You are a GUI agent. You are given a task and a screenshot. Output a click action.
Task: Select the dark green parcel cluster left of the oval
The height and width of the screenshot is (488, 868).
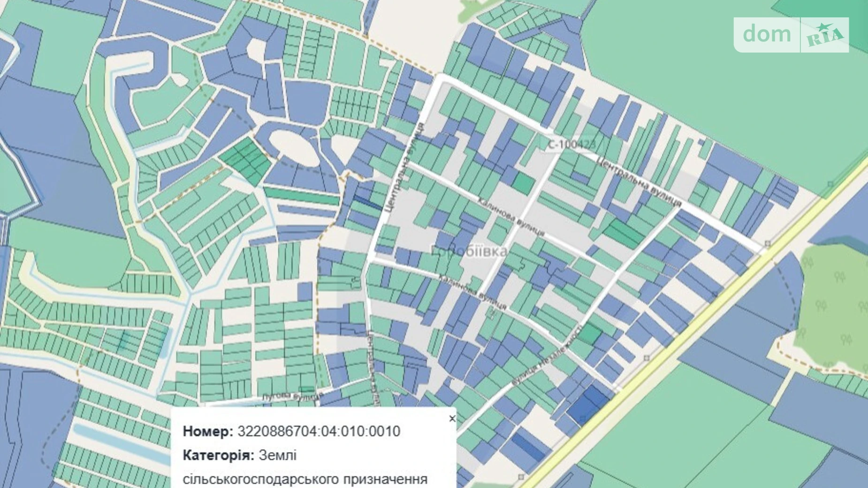pos(246,160)
